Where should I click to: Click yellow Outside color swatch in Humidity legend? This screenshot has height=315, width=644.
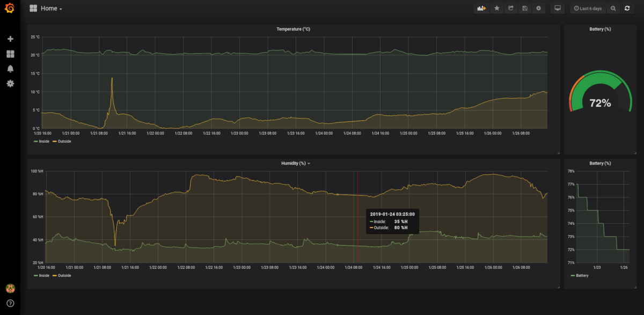click(54, 276)
